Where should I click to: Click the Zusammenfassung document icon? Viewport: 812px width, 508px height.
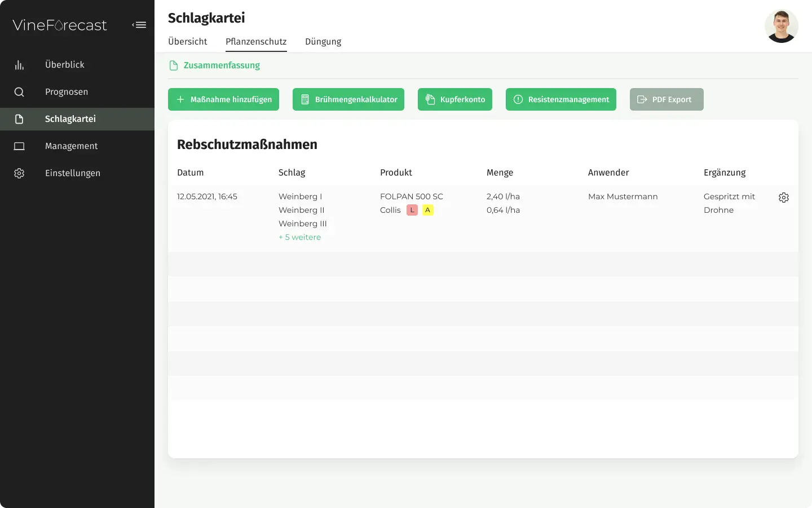tap(174, 66)
